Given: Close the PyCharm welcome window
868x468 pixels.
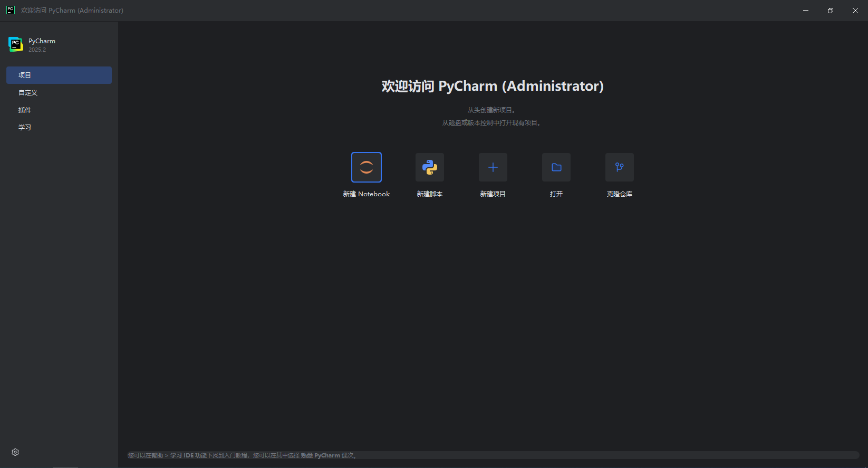Looking at the screenshot, I should coord(855,11).
